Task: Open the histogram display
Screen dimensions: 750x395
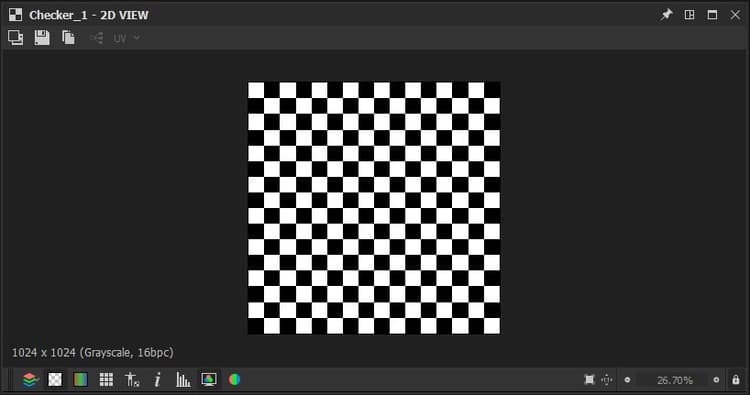Action: pos(183,380)
